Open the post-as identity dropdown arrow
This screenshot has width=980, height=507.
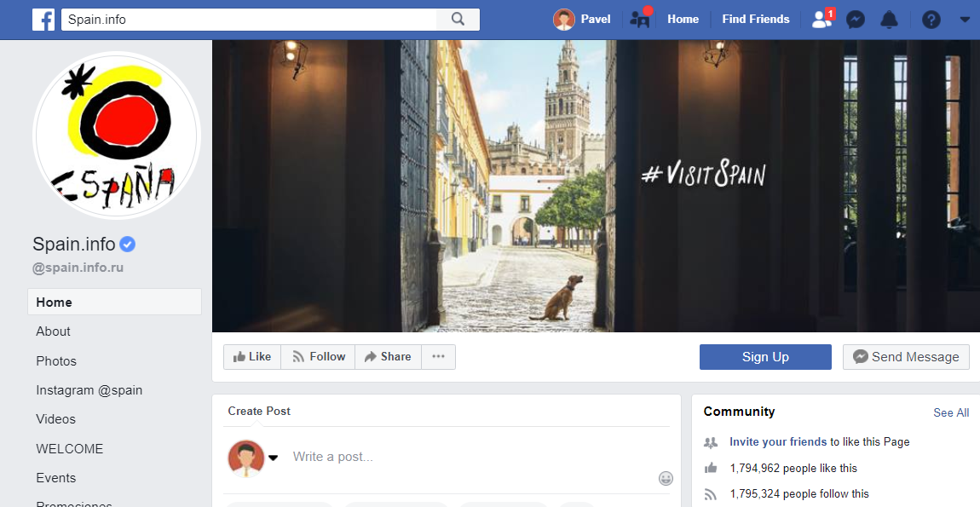[274, 458]
